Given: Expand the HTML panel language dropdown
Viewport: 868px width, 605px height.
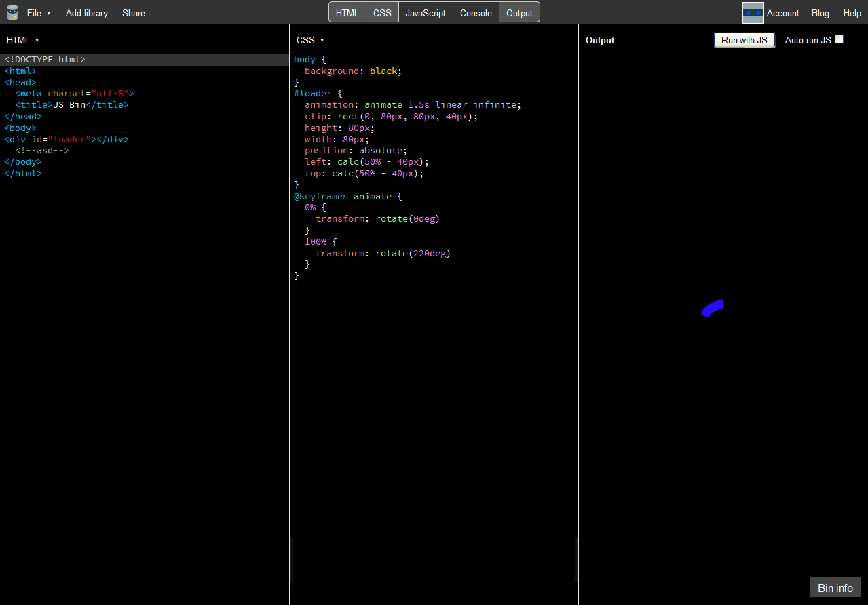Looking at the screenshot, I should point(23,40).
